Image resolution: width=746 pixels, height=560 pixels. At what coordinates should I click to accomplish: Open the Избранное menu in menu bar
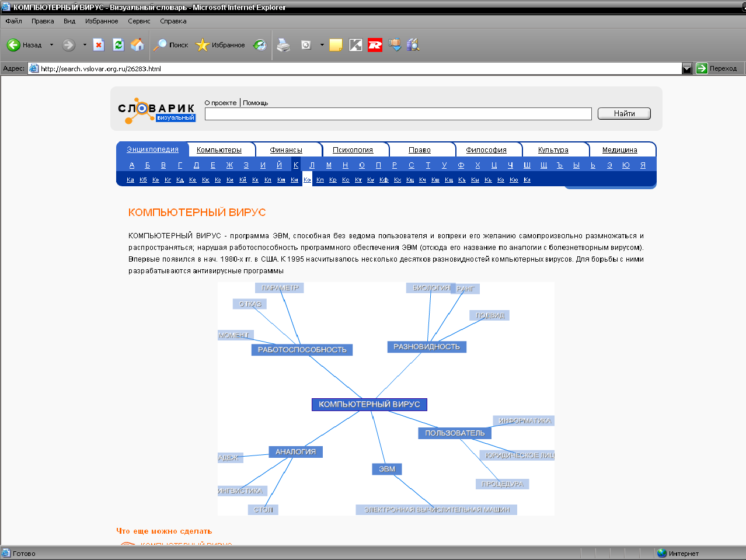click(x=102, y=21)
